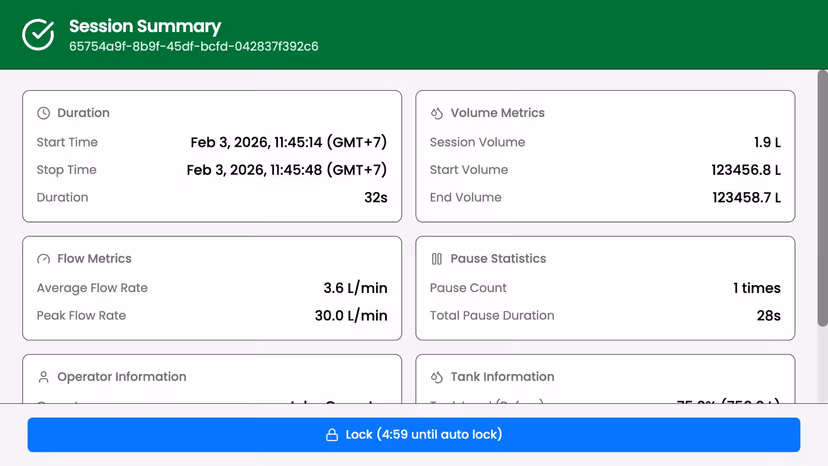Click the droplet icon beside Volume Metrics

click(437, 113)
